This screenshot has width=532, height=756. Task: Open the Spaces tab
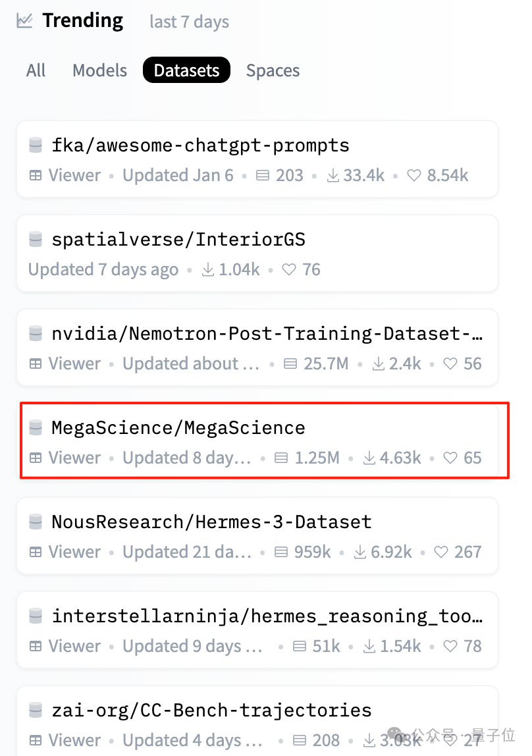tap(273, 70)
